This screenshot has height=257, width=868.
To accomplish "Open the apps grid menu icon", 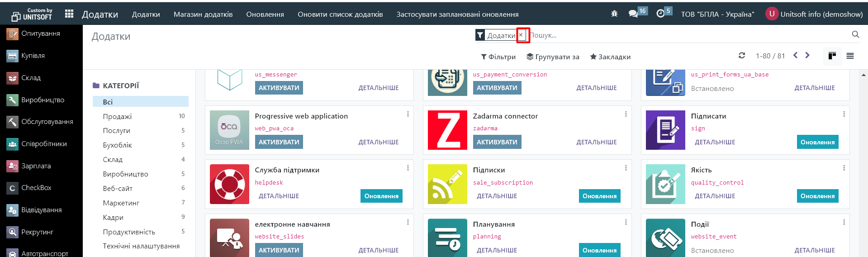I will pos(69,14).
